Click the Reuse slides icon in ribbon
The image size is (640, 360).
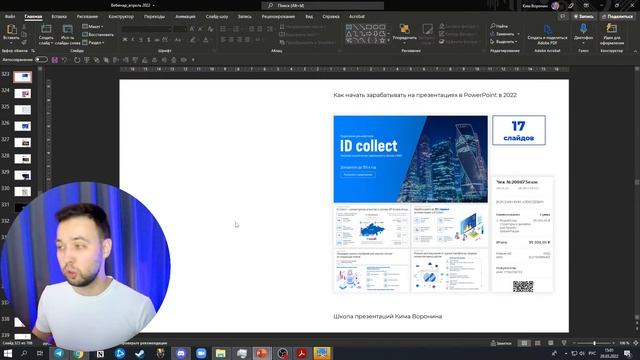(67, 29)
